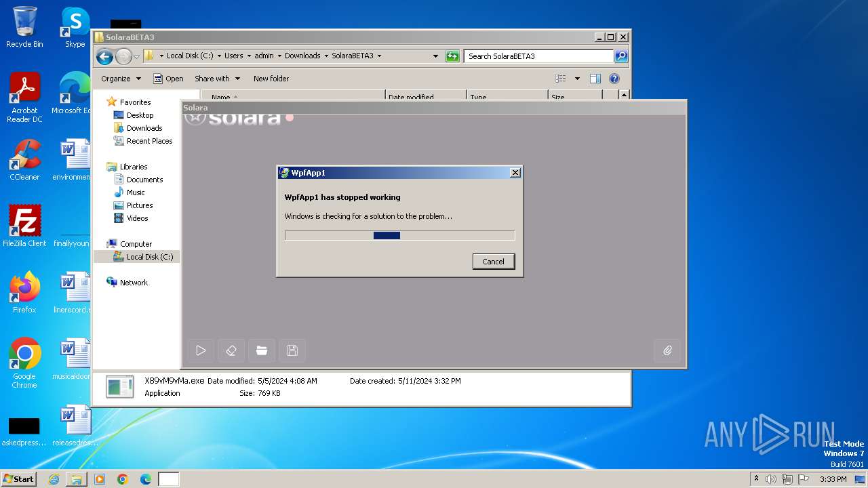Click in the Search SolaraBETA3 field

[x=539, y=56]
